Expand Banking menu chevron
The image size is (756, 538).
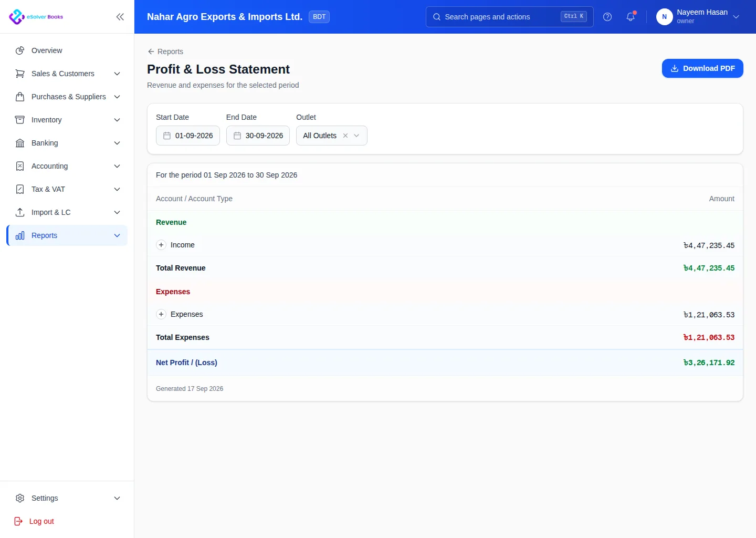pos(117,143)
